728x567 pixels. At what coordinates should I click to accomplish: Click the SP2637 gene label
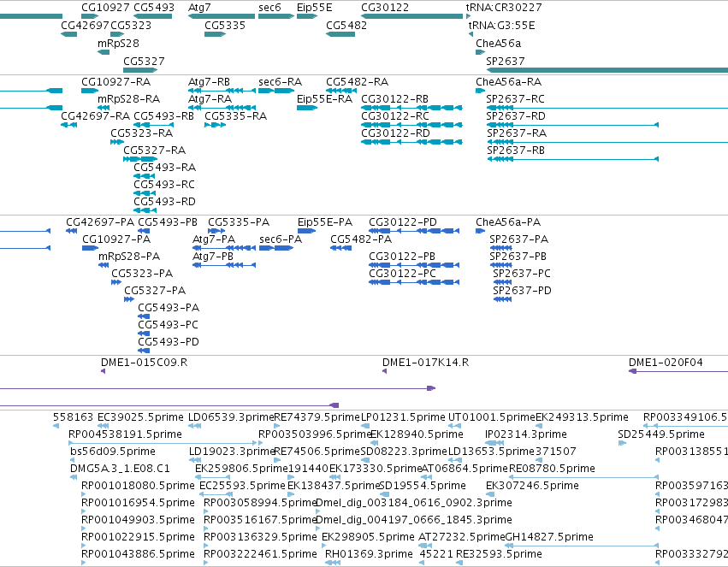(505, 62)
